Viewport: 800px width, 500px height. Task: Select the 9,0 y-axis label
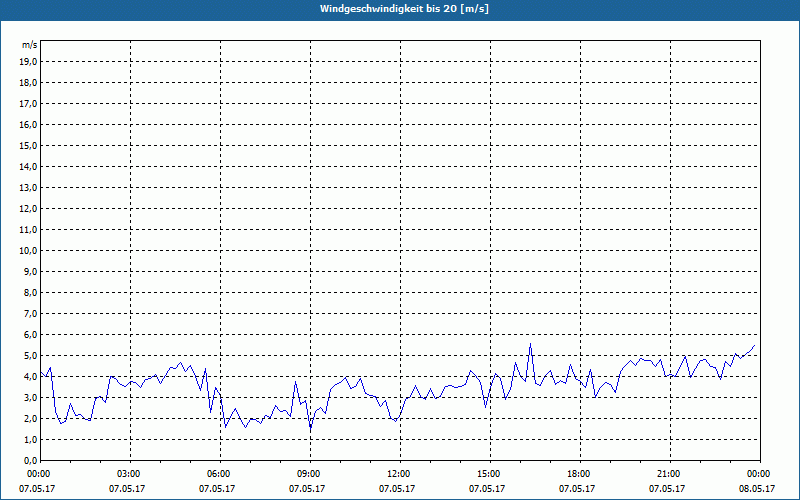pyautogui.click(x=30, y=271)
